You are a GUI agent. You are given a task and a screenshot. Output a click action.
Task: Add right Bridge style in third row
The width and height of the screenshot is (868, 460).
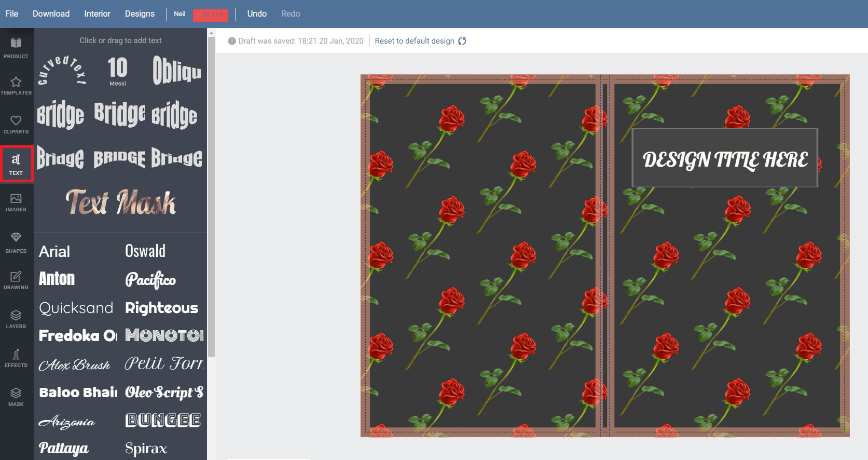click(176, 158)
